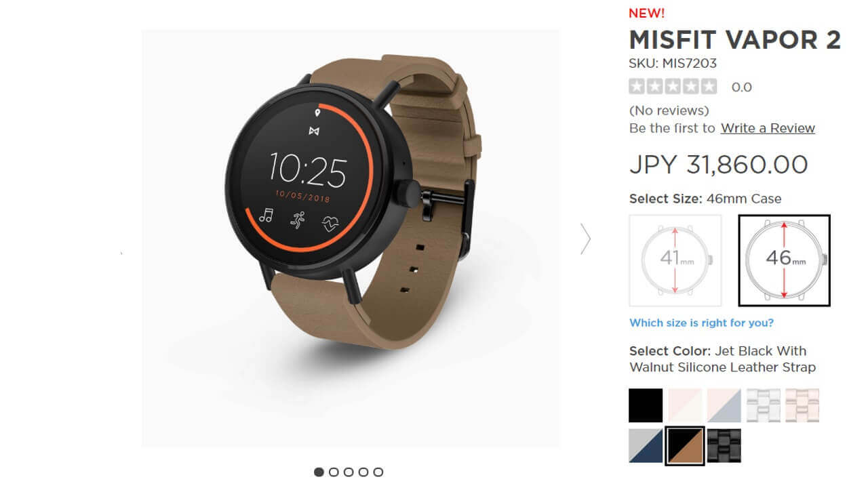This screenshot has height=488, width=868.
Task: Select the rose gold bracelet swatch
Action: (x=802, y=405)
